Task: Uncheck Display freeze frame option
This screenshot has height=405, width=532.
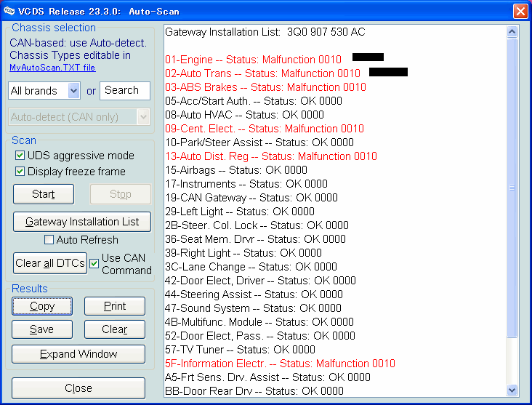Action: point(20,172)
